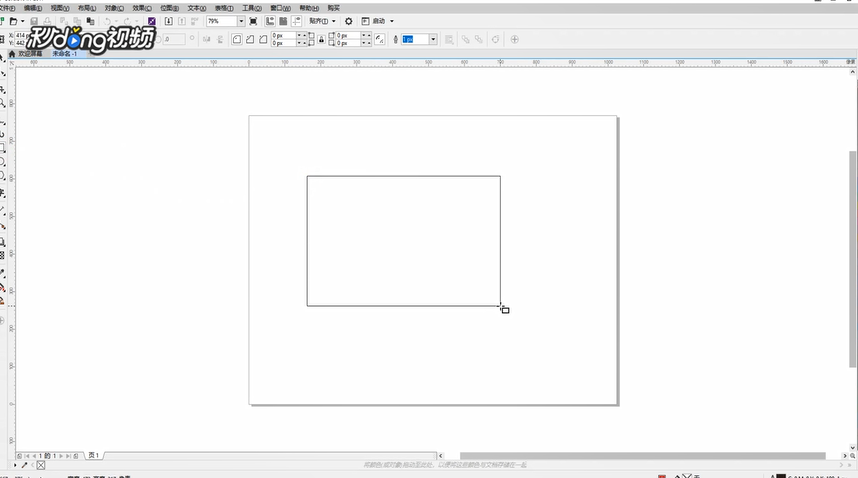Open the Options gear icon
Viewport: 858px width, 478px height.
pos(349,21)
